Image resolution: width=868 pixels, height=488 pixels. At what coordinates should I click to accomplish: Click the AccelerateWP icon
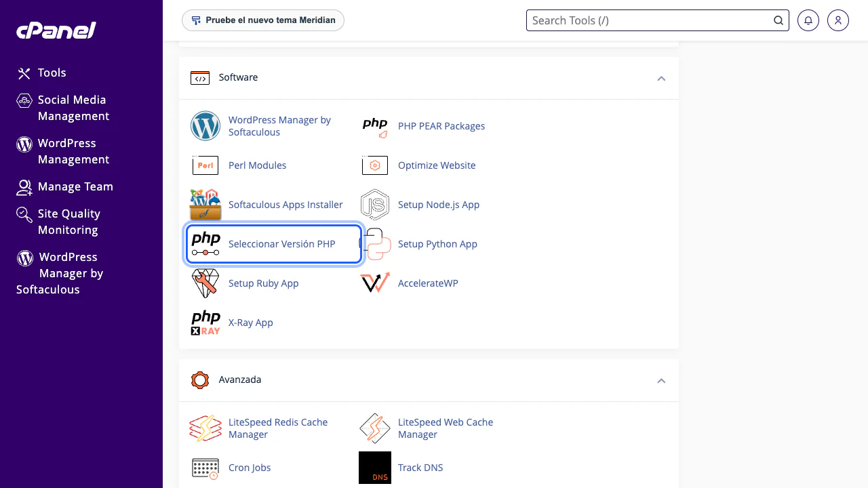point(375,283)
